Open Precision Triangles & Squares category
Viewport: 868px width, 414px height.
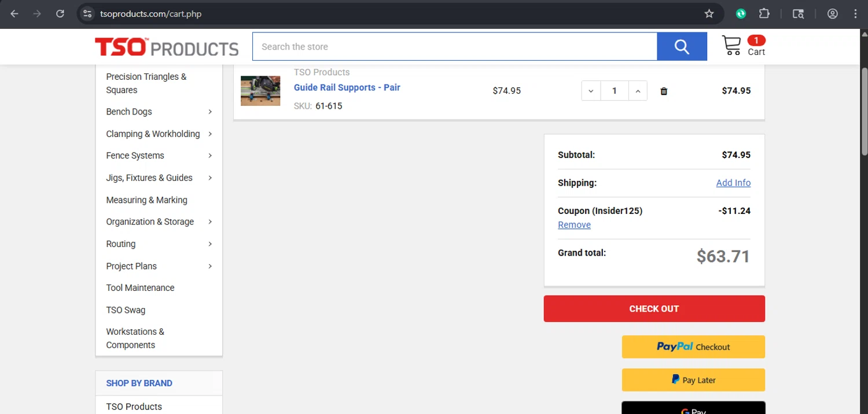pos(146,83)
